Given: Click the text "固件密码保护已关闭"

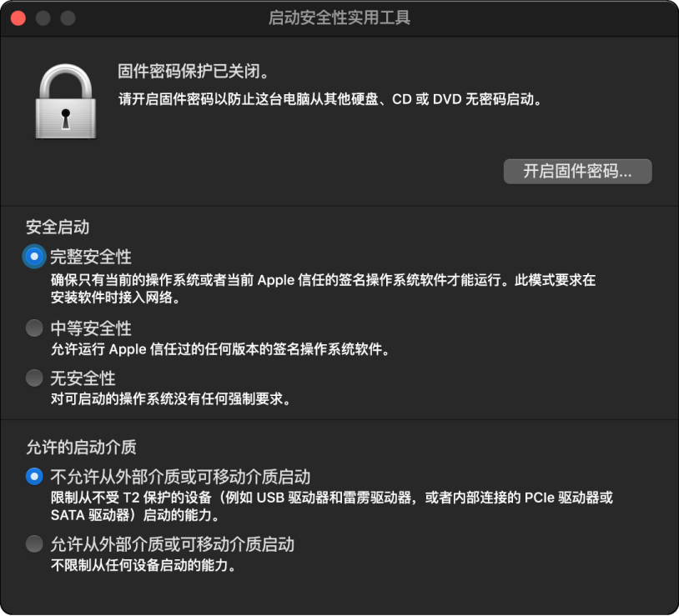Looking at the screenshot, I should [192, 72].
